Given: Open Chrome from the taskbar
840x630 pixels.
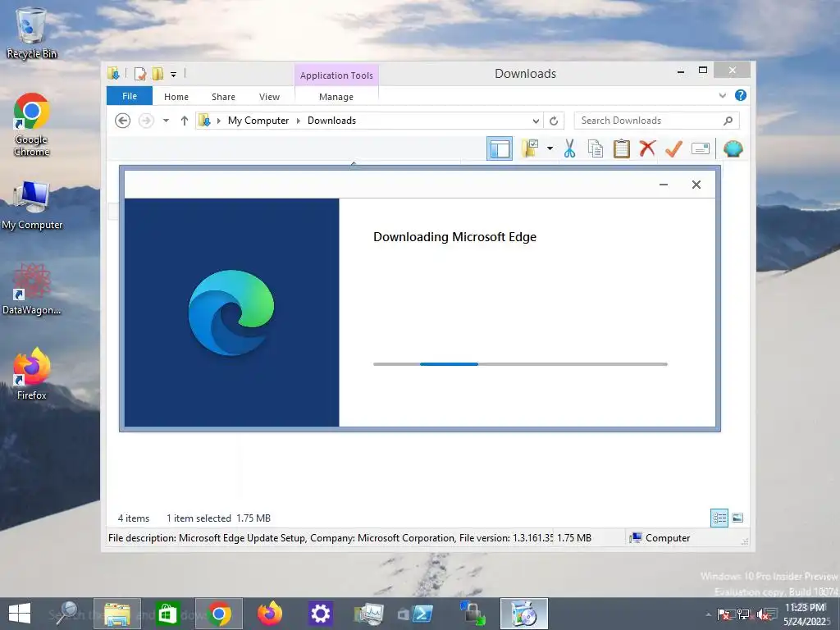Looking at the screenshot, I should click(x=218, y=614).
